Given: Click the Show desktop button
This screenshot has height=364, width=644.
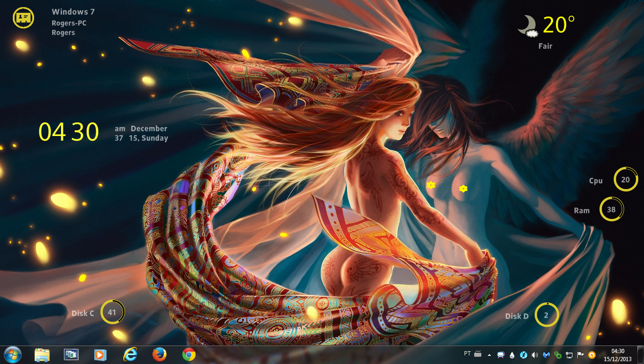Looking at the screenshot, I should (640, 355).
